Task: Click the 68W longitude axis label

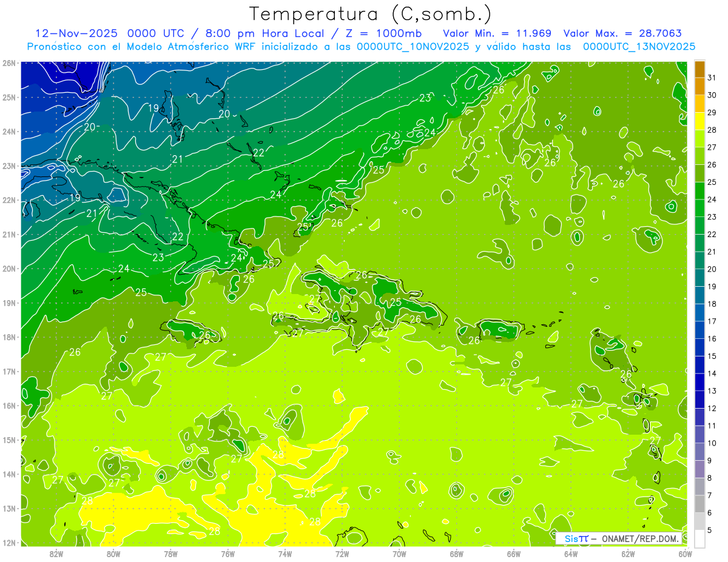Action: (457, 554)
